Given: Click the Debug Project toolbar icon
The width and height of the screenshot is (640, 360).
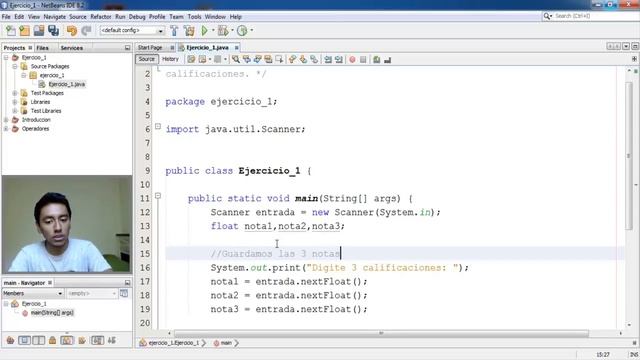Looking at the screenshot, I should pyautogui.click(x=223, y=31).
